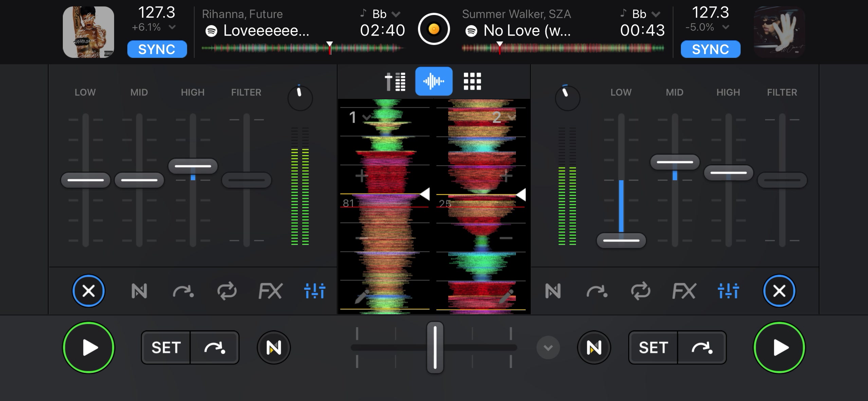Click right deck LOW EQ fader
Image resolution: width=868 pixels, height=401 pixels.
coord(621,240)
